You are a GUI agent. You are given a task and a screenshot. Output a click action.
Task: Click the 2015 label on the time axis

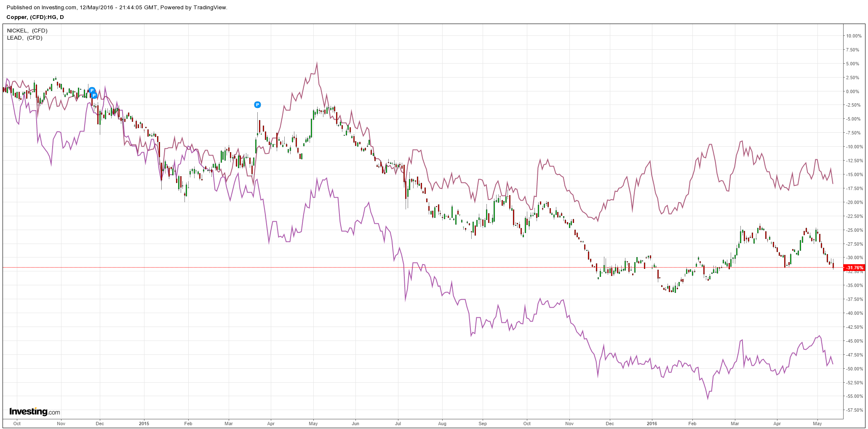point(144,424)
